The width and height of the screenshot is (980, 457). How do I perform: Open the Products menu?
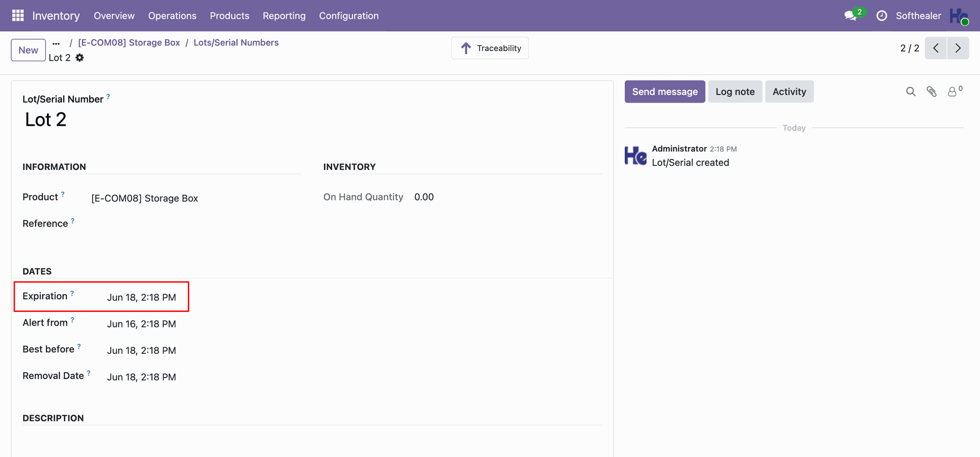(230, 16)
